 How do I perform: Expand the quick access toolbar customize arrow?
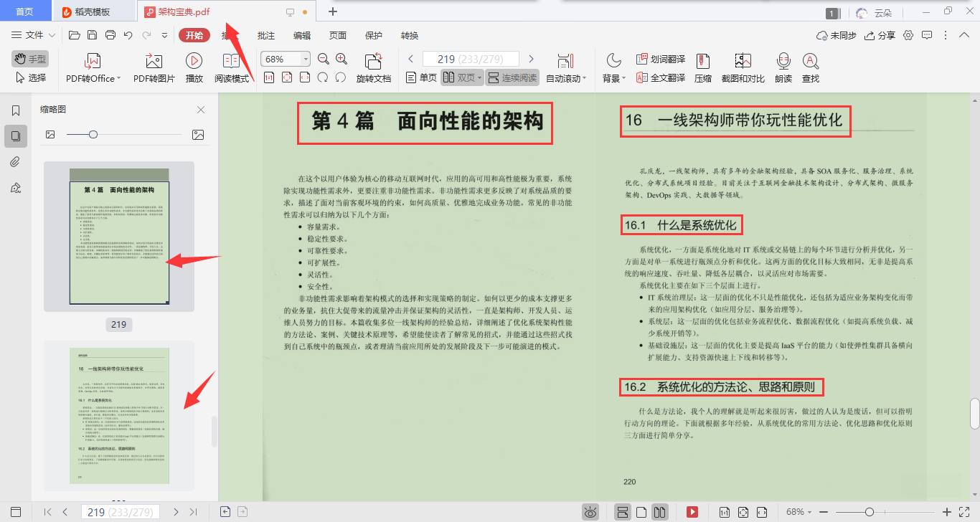(x=166, y=35)
